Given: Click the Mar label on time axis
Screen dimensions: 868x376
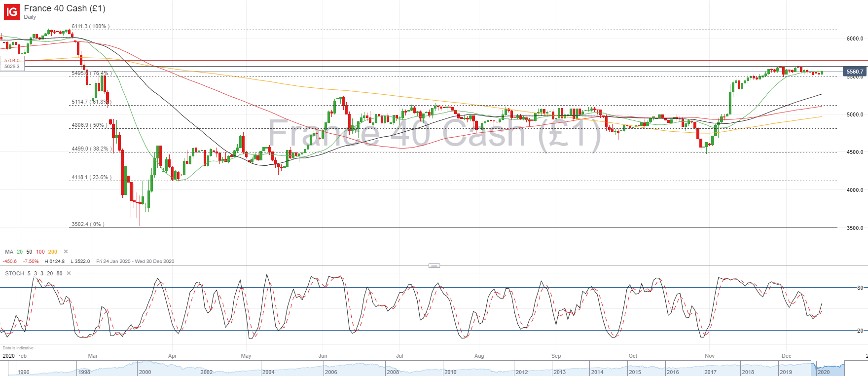Looking at the screenshot, I should pos(93,356).
